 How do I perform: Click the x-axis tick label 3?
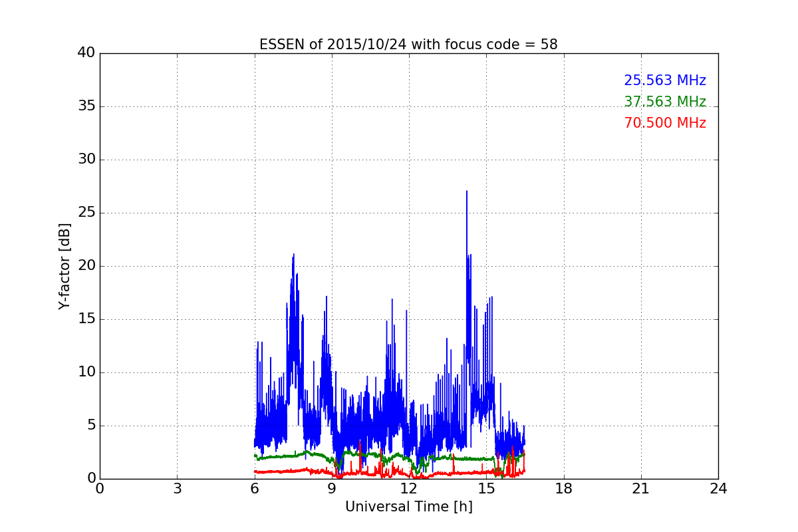177,489
